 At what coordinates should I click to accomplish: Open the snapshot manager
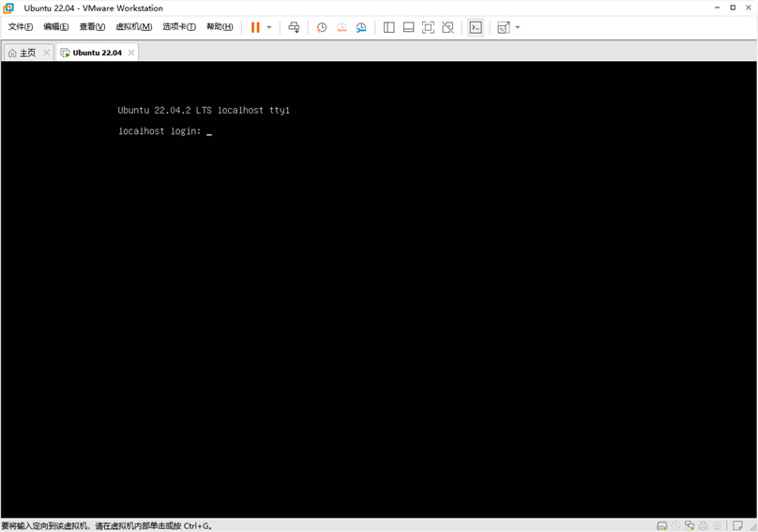(x=361, y=27)
